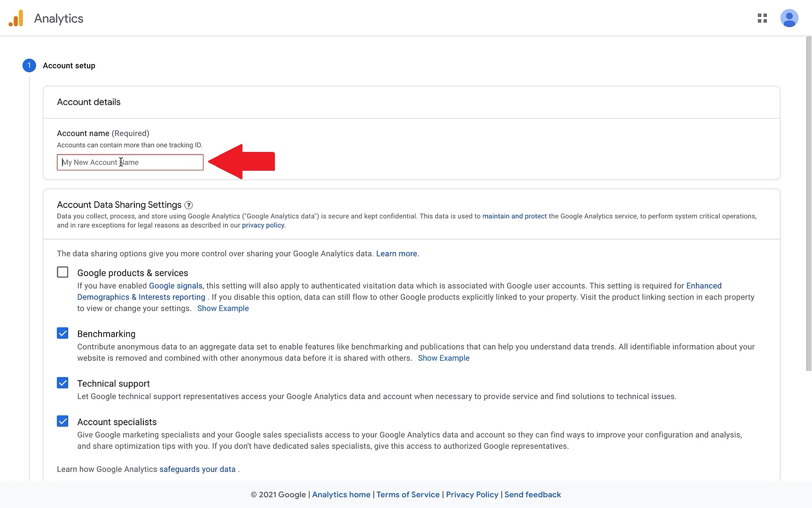The width and height of the screenshot is (812, 508).
Task: Click the Google Analytics logo icon
Action: click(16, 18)
